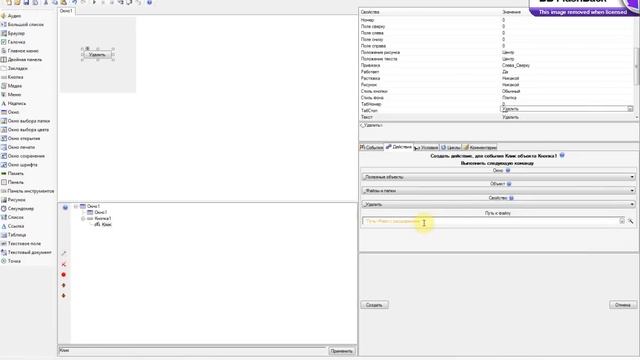The width and height of the screenshot is (640, 360).
Task: Select the Память component
Action: tap(12, 174)
